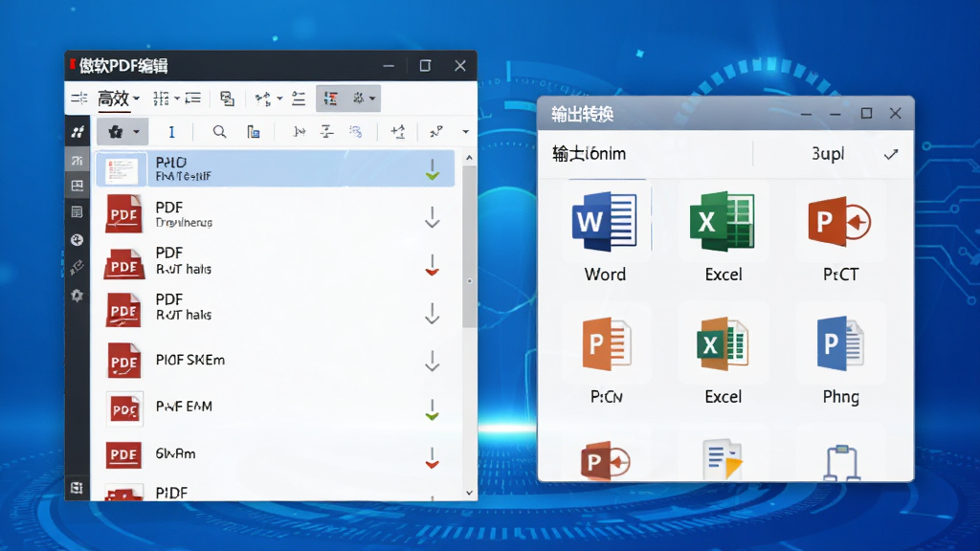
Task: Select the second sidebar icon below the logo
Action: [78, 161]
